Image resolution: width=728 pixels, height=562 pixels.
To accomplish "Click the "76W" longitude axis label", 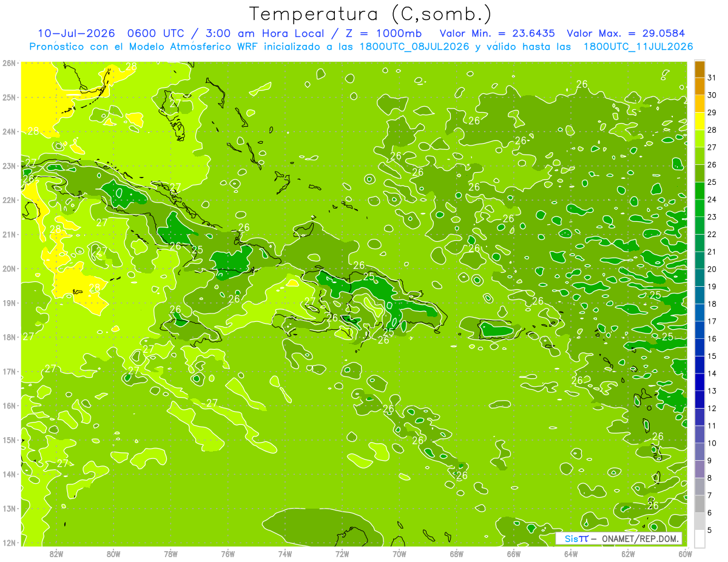I will click(228, 554).
